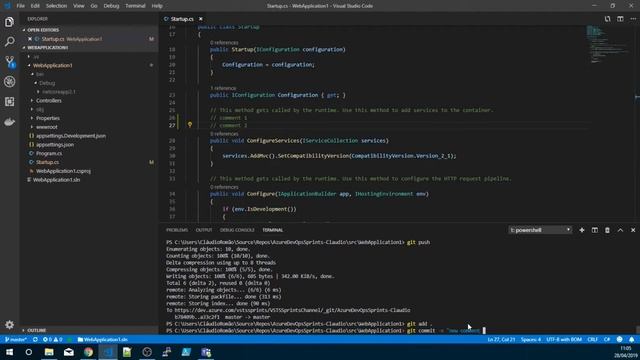Open the Explorer view in activity bar
Screen dimensions: 640x360
click(x=9, y=22)
